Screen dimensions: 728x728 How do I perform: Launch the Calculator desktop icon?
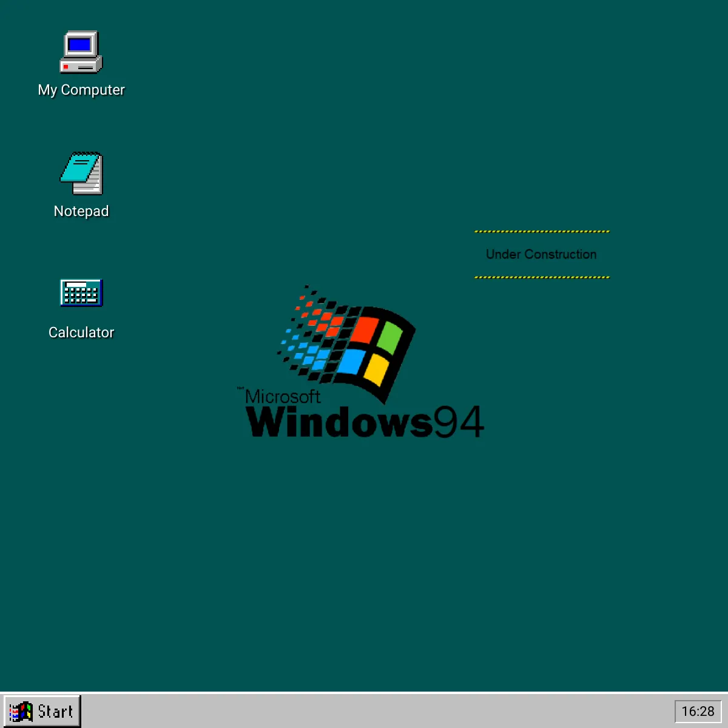[x=81, y=293]
